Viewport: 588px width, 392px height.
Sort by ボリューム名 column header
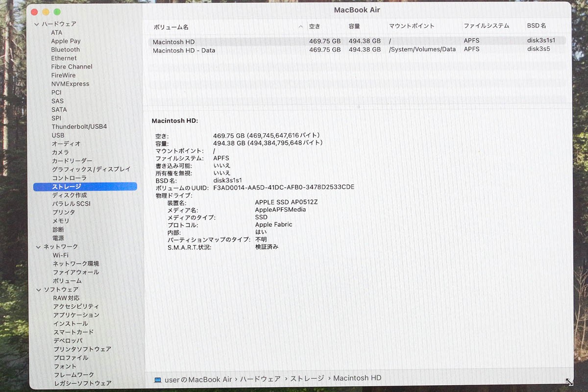[171, 27]
